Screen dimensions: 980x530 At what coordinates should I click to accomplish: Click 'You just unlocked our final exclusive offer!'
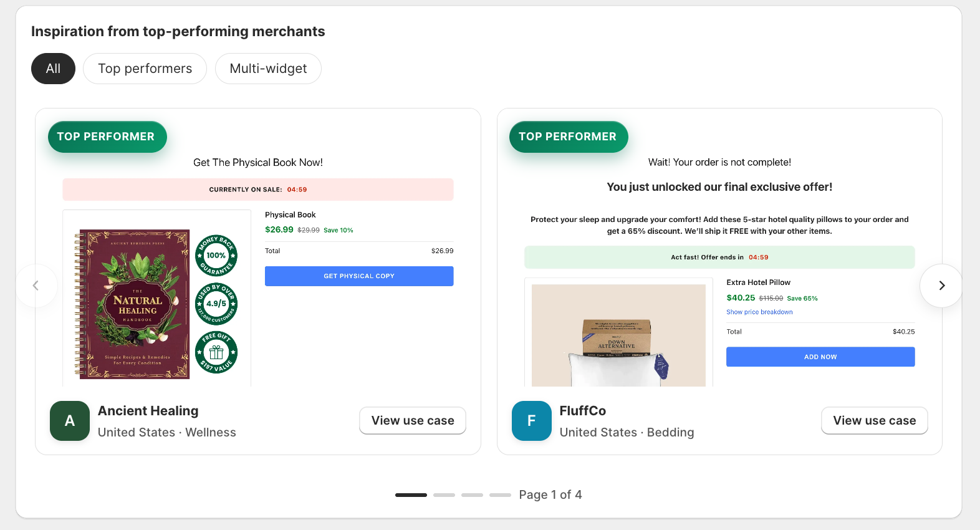tap(719, 187)
